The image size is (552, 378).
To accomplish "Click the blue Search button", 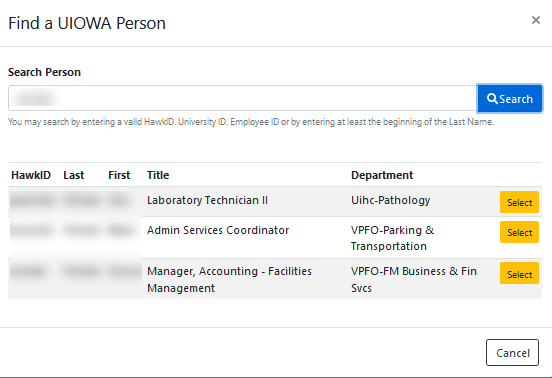I will [509, 99].
